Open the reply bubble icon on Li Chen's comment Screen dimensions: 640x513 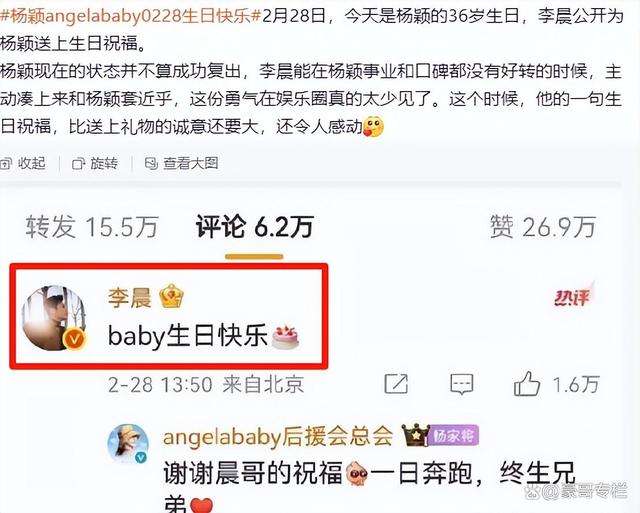(x=462, y=384)
